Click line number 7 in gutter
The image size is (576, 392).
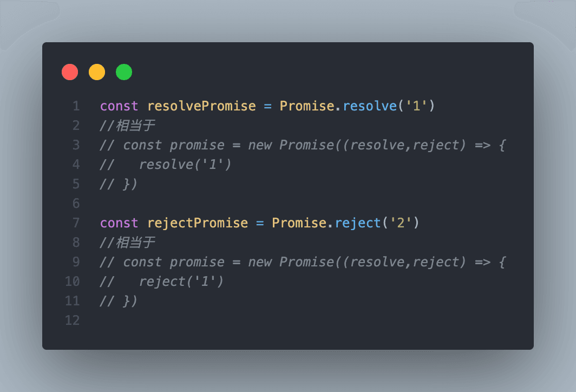[76, 223]
